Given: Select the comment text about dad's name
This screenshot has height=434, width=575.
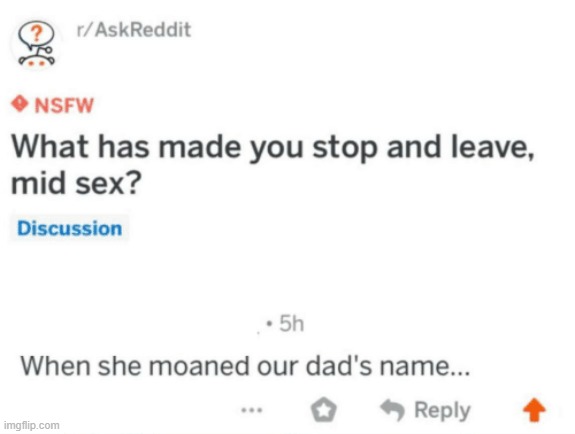Looking at the screenshot, I should (245, 366).
